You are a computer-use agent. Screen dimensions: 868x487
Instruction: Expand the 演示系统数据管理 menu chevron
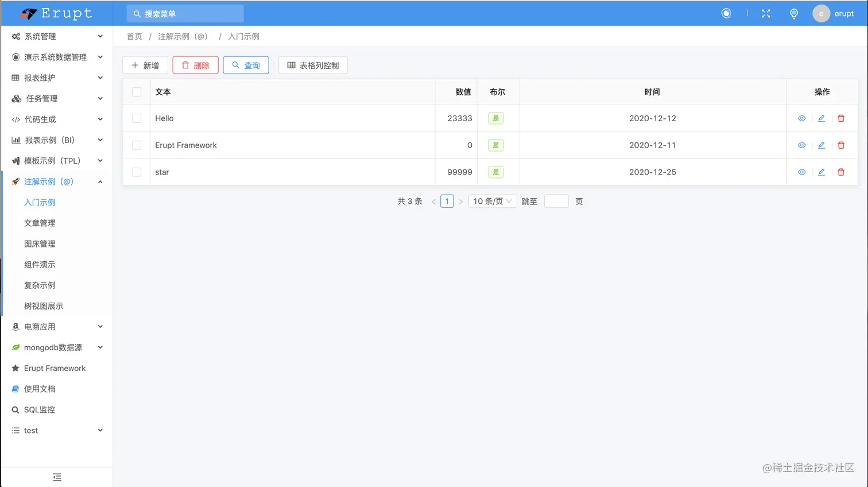[100, 57]
